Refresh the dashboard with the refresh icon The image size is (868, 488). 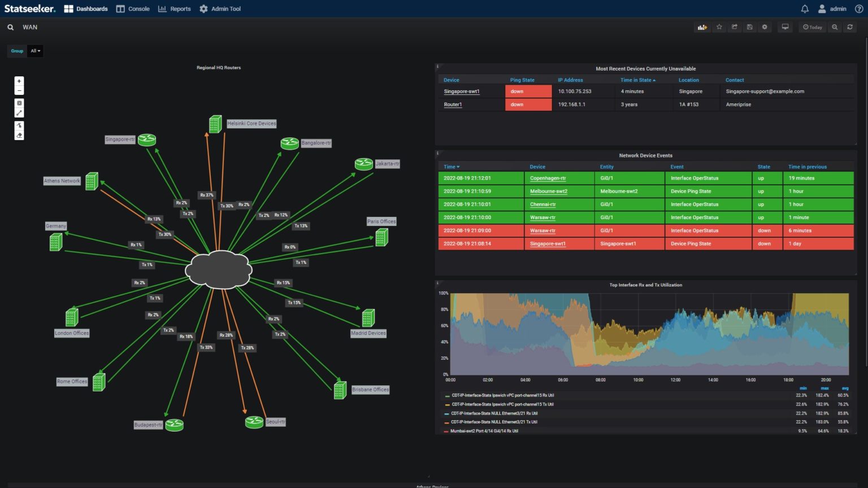(x=850, y=27)
